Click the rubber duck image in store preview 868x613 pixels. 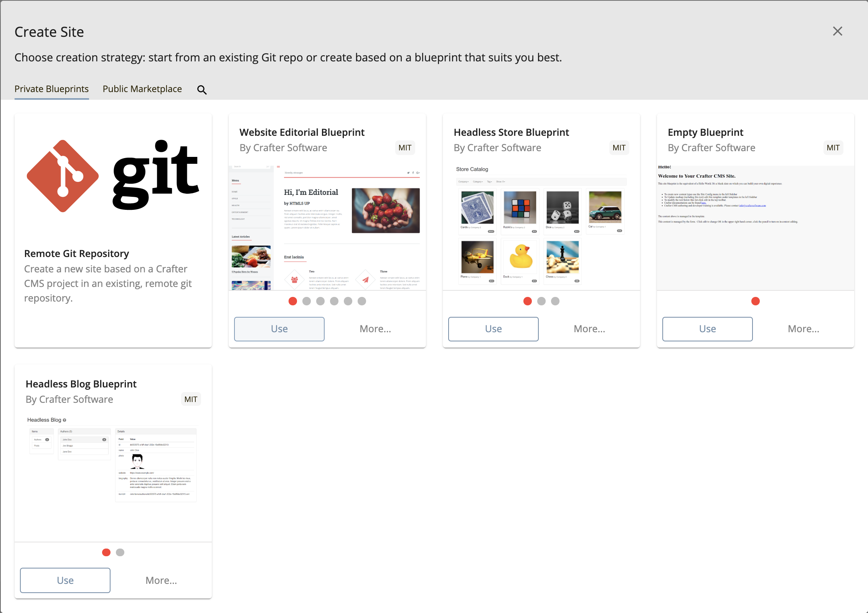click(x=521, y=257)
